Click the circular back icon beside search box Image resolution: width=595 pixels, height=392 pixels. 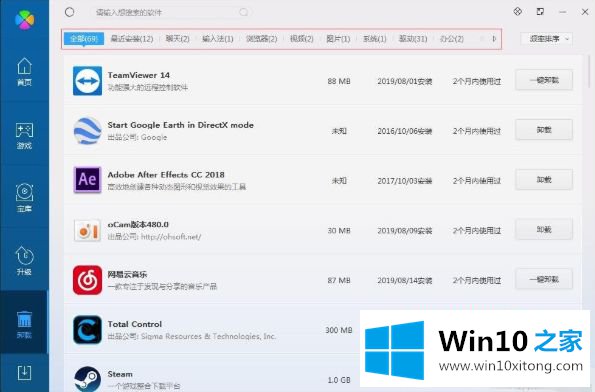[x=69, y=12]
